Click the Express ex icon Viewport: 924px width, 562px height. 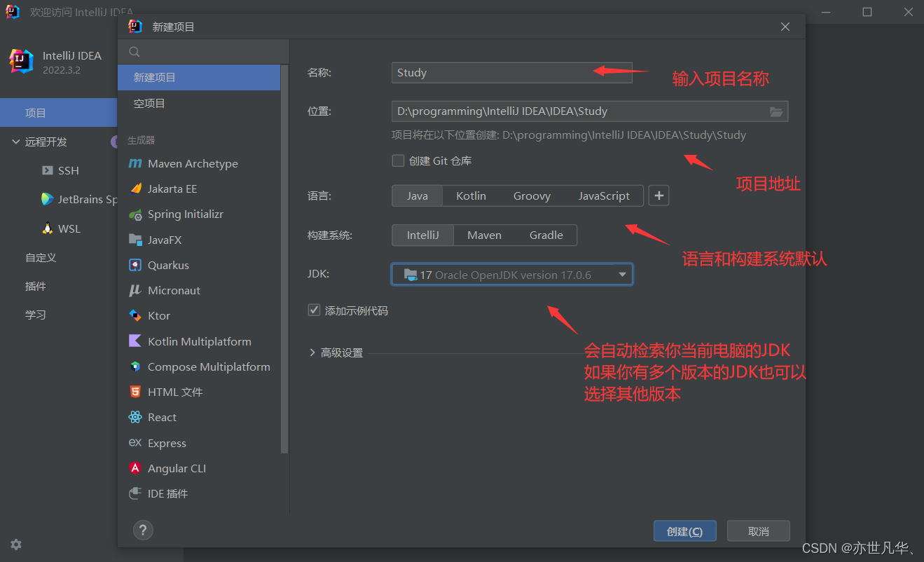(x=135, y=443)
